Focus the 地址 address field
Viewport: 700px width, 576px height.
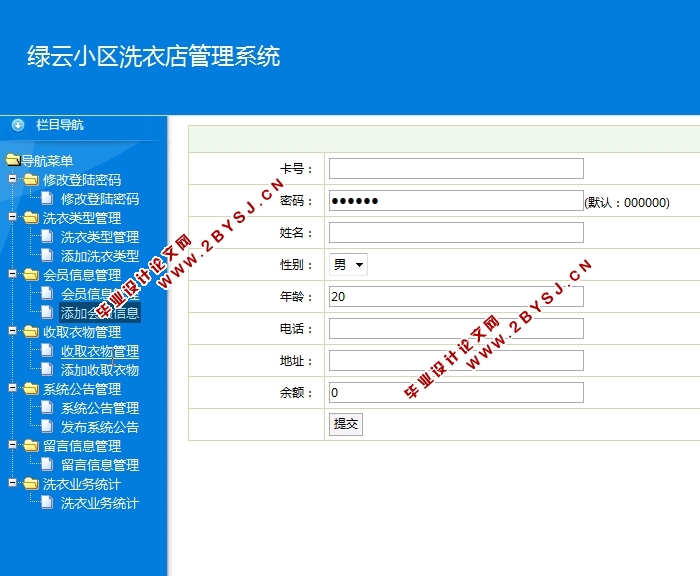tap(456, 360)
